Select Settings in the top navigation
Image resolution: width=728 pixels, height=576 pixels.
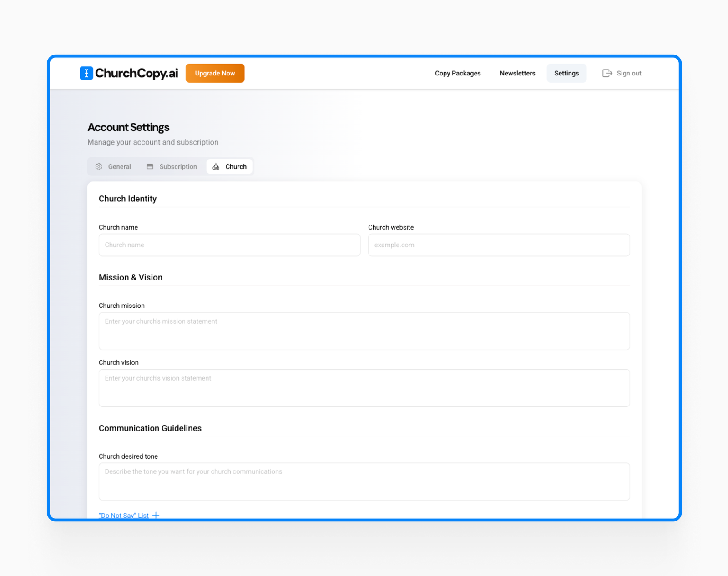pyautogui.click(x=566, y=73)
